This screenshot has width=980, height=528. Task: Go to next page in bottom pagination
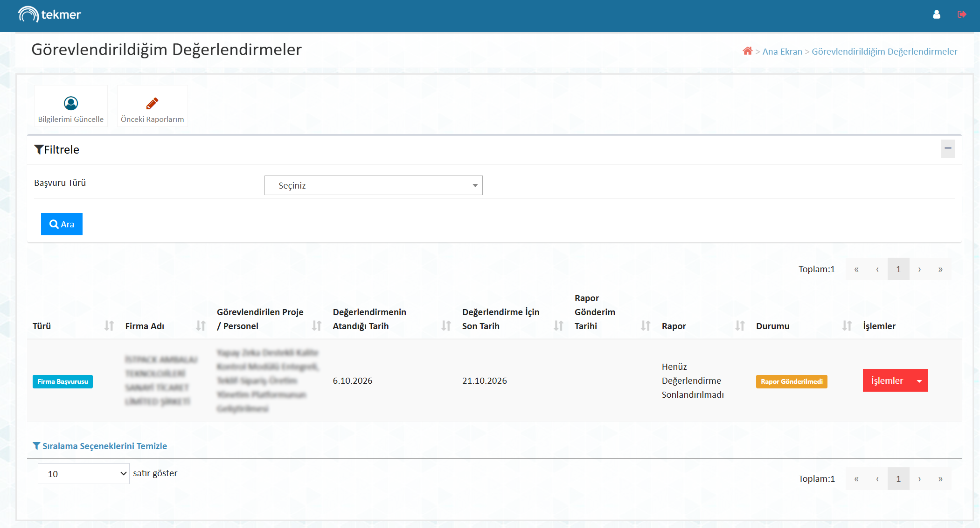coord(919,479)
